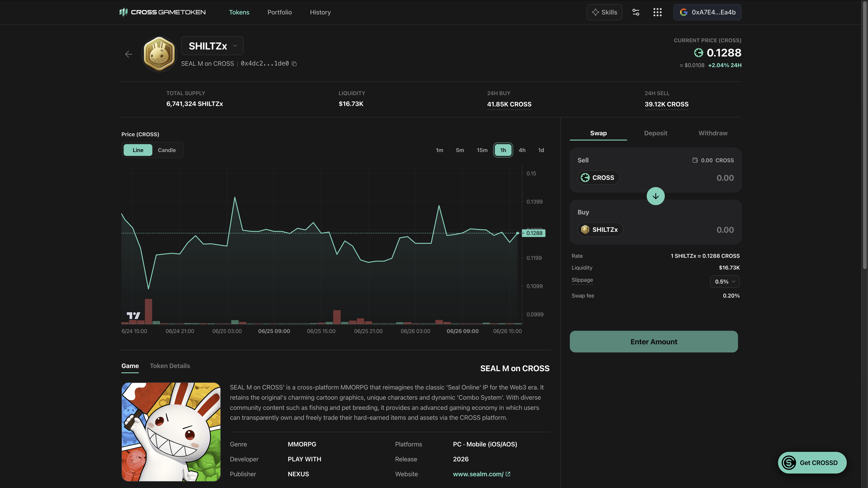Viewport: 868px width, 488px height.
Task: Select the 5m chart interval
Action: point(460,150)
